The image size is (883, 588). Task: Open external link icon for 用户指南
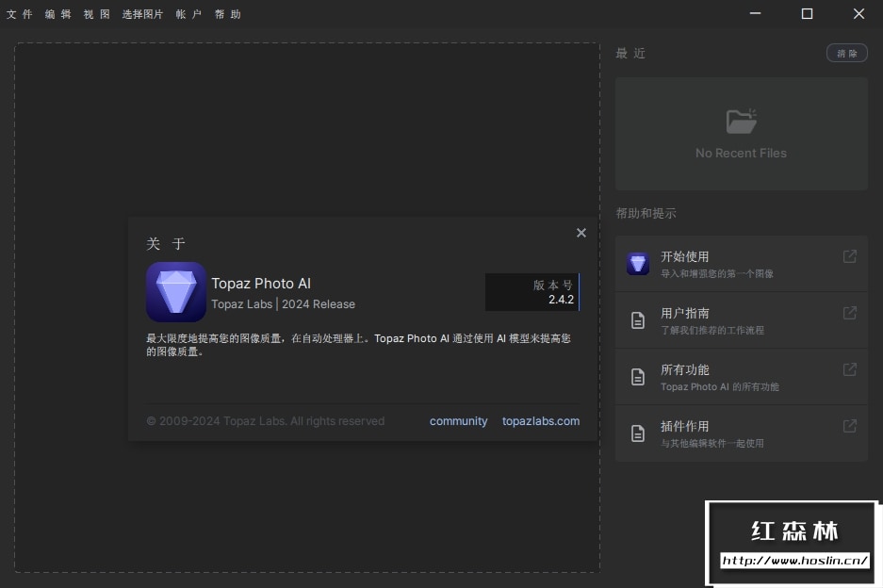850,313
